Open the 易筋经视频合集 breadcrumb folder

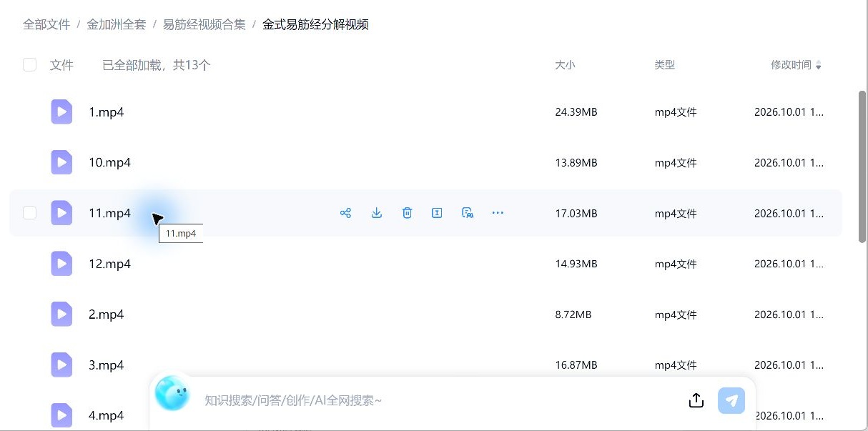pos(204,24)
